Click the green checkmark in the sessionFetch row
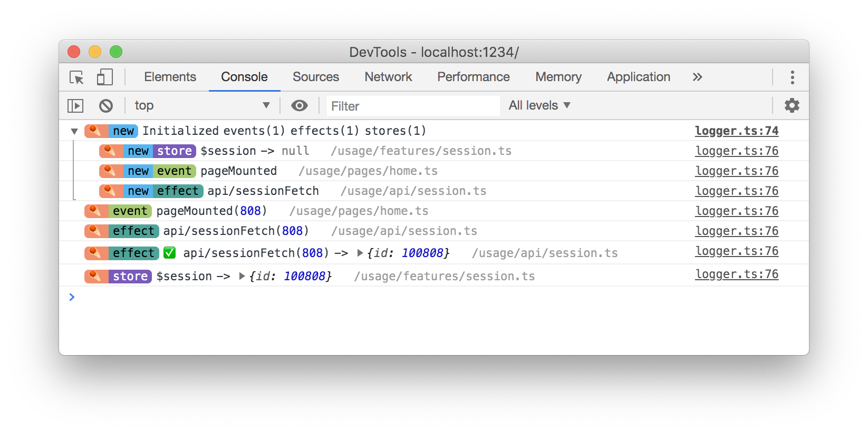The height and width of the screenshot is (433, 868). pos(169,253)
